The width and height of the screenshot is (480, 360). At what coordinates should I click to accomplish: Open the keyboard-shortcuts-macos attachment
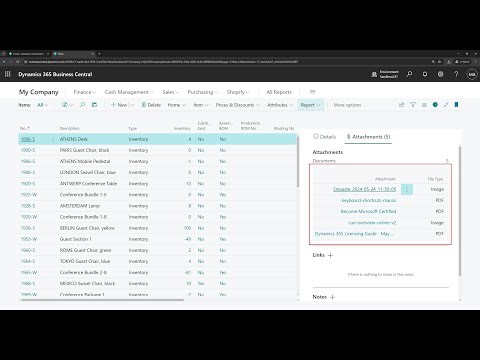tap(369, 200)
